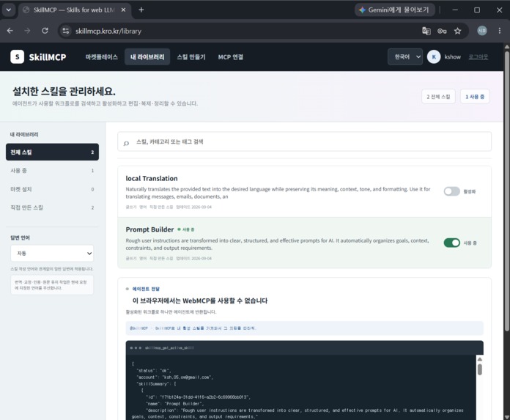Click the 로그아웃 link
Viewport: 510px width, 420px height.
(x=478, y=57)
